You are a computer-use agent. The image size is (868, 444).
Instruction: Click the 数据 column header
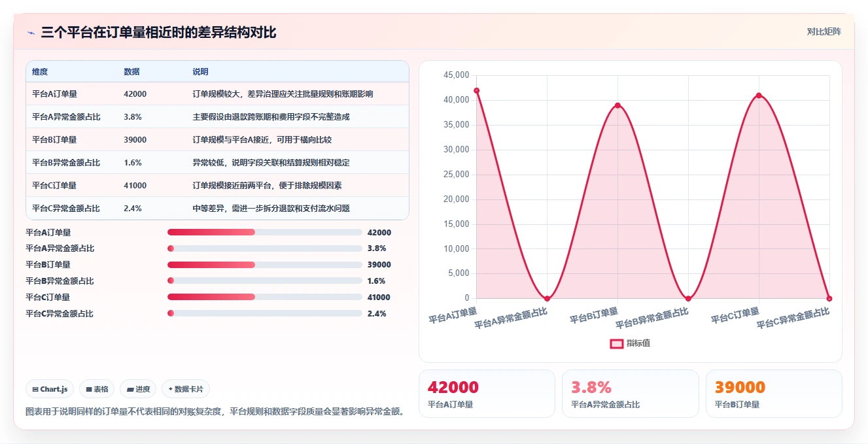131,72
